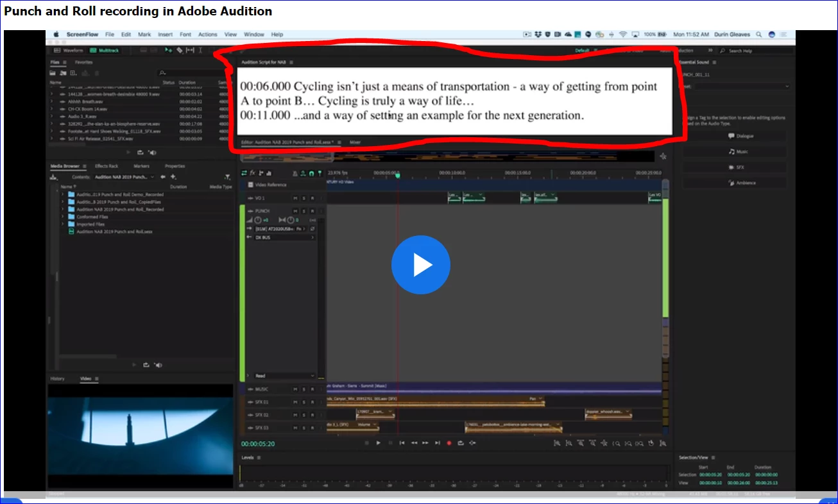Click the Search Help field

point(755,51)
